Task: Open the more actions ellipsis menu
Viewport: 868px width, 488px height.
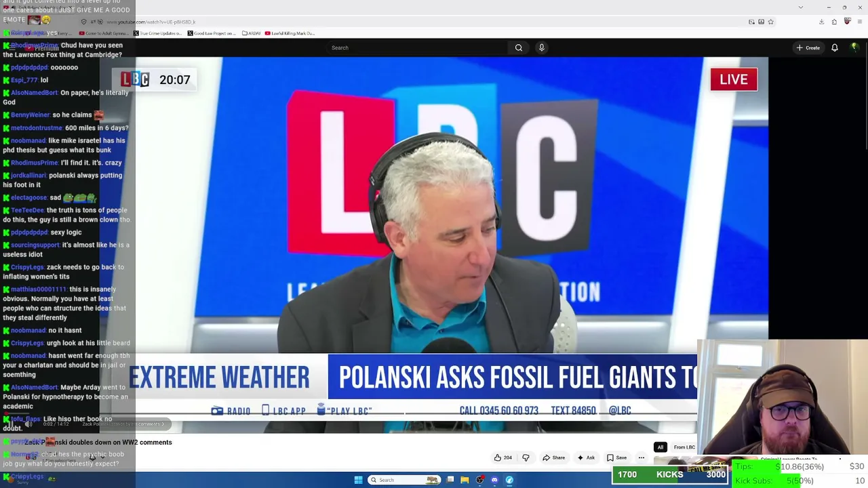Action: pos(642,457)
